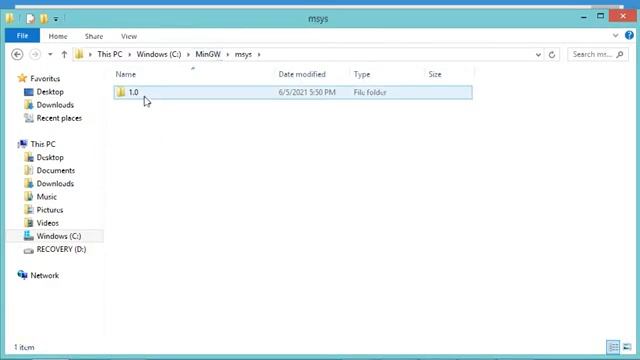Expand the chevron after msys in path
Image resolution: width=640 pixels, height=360 pixels.
coord(259,54)
